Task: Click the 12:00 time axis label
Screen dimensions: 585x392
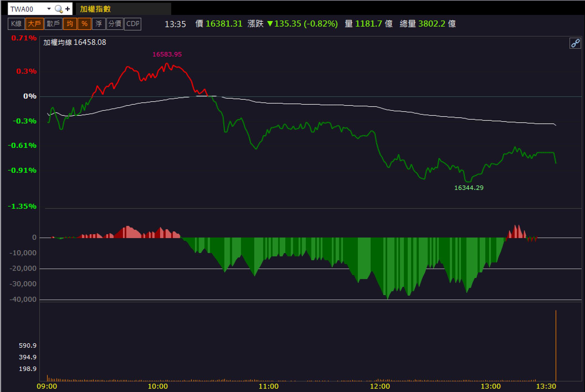Action: (380, 386)
